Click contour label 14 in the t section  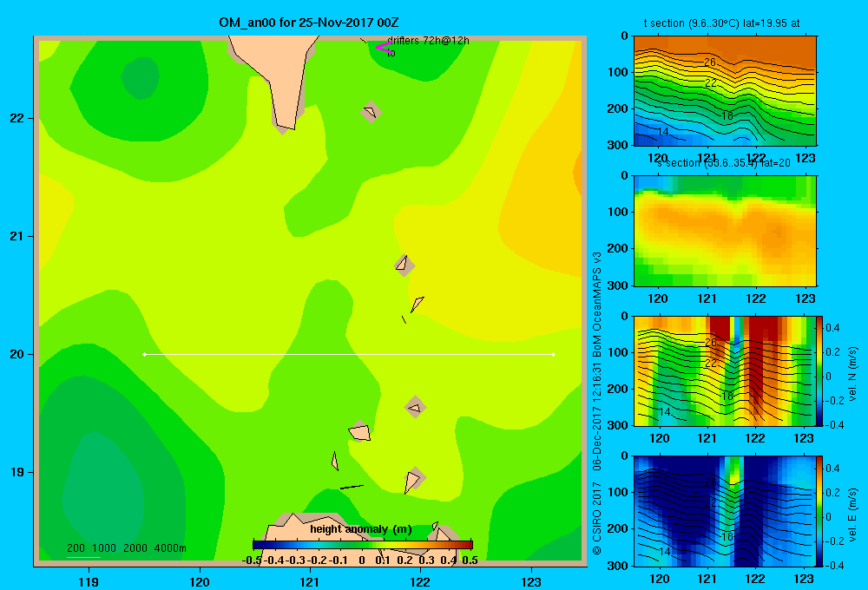click(x=663, y=132)
